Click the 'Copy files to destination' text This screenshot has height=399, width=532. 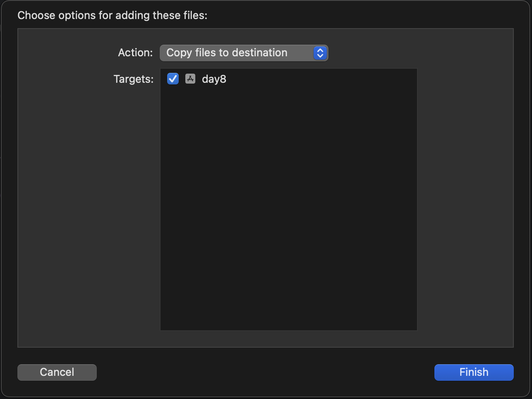tap(227, 53)
